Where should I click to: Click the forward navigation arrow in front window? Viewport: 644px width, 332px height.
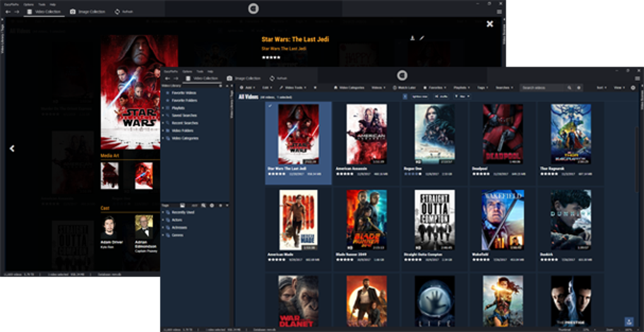pos(176,78)
